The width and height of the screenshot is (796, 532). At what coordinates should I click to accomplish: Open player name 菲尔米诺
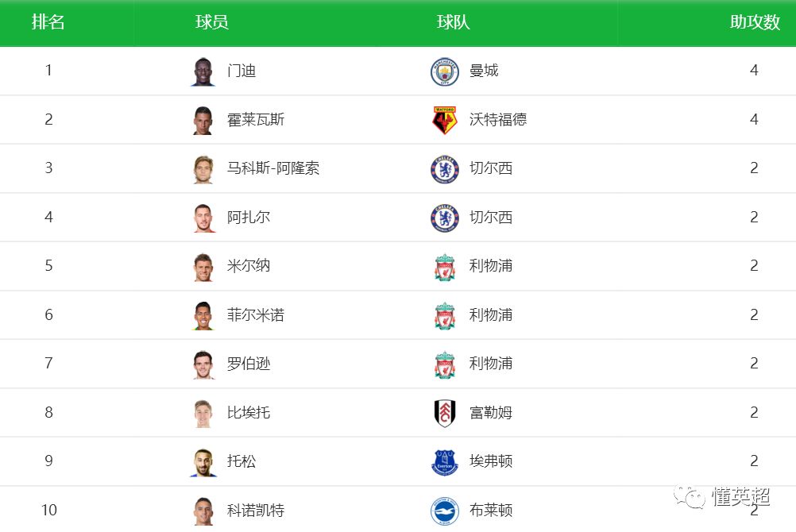[255, 315]
